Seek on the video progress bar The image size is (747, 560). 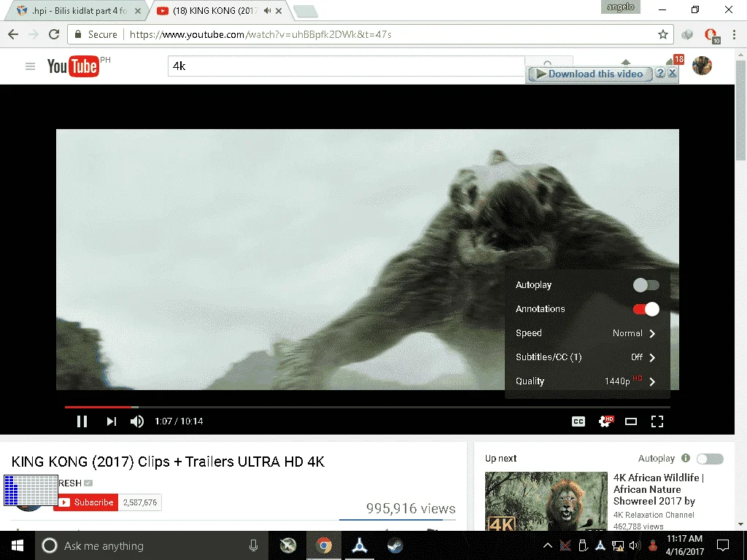368,407
